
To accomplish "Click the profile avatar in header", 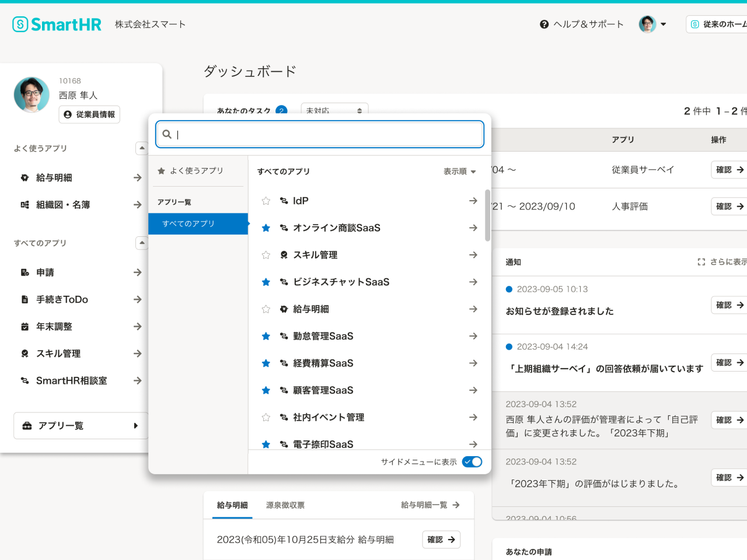I will (647, 24).
